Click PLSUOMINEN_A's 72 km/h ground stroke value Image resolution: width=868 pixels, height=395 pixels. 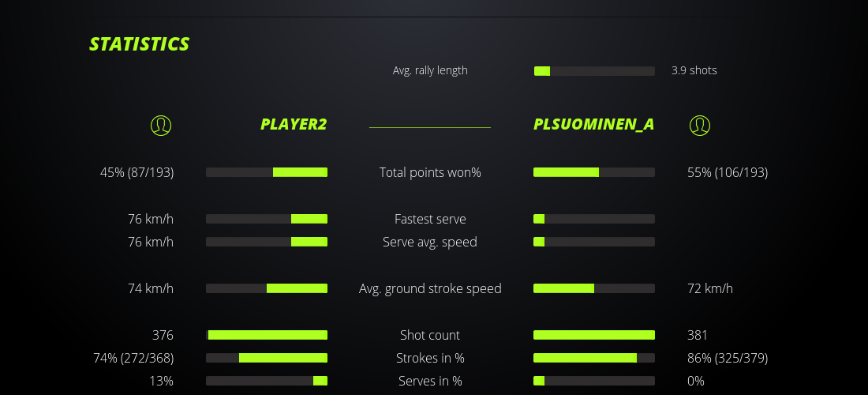[x=710, y=288]
